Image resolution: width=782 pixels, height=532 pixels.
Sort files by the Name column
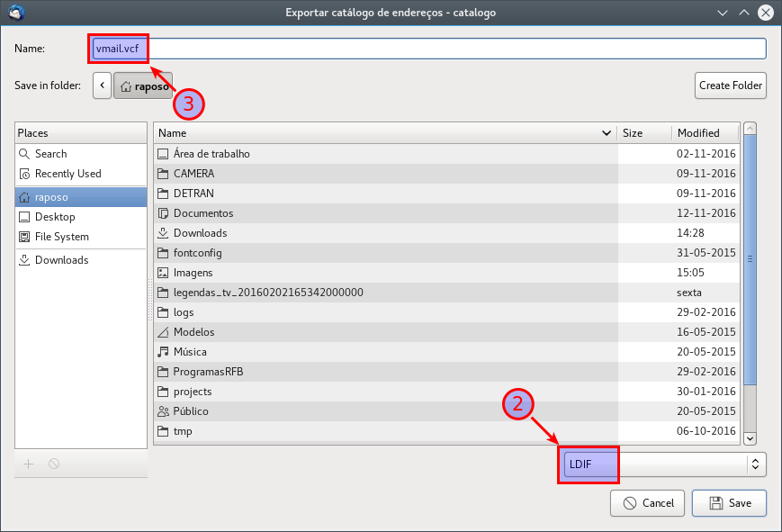(378, 133)
